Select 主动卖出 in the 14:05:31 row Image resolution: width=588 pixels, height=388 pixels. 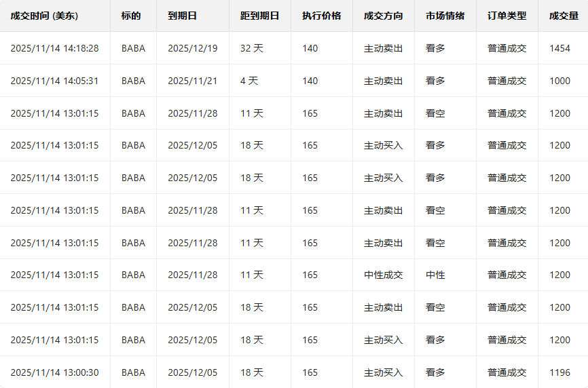pos(383,81)
